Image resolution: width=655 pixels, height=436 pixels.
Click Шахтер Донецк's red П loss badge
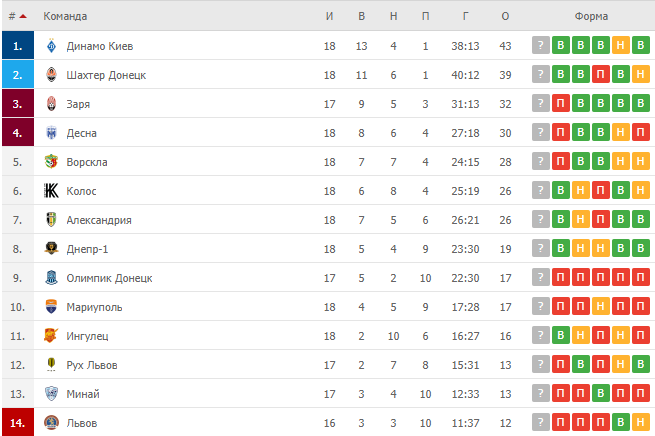tap(601, 74)
